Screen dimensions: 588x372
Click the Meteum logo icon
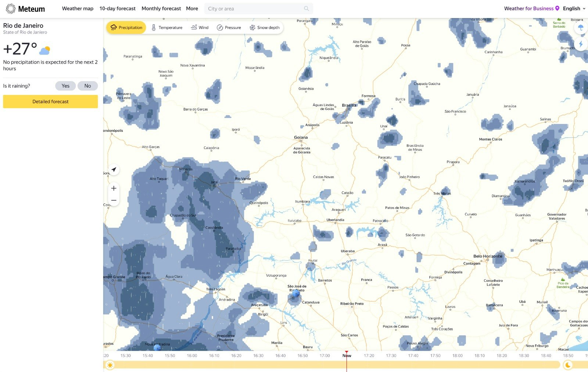click(11, 8)
